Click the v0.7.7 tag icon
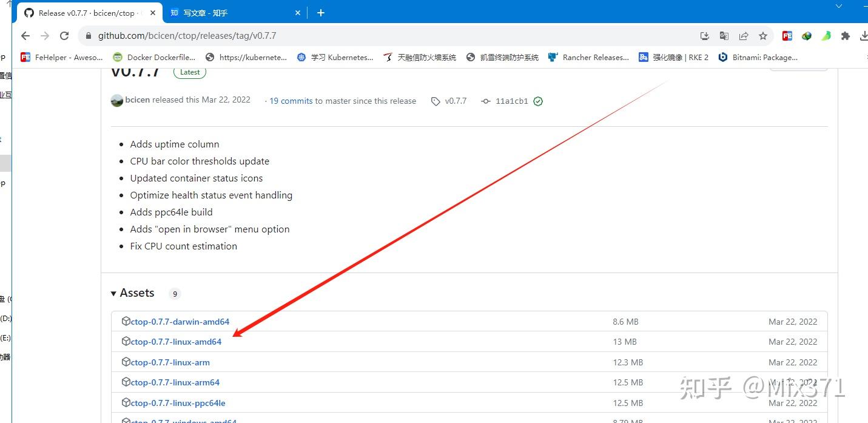The image size is (868, 423). (436, 101)
